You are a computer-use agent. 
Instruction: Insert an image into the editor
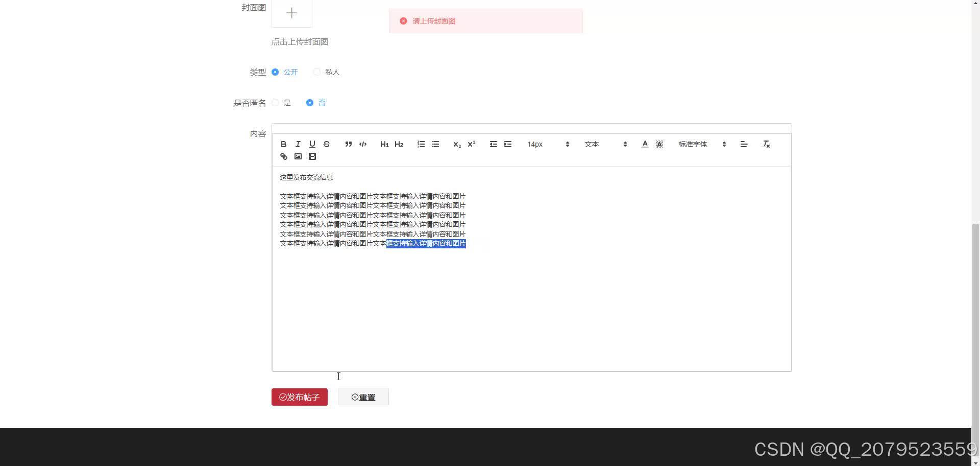point(298,156)
